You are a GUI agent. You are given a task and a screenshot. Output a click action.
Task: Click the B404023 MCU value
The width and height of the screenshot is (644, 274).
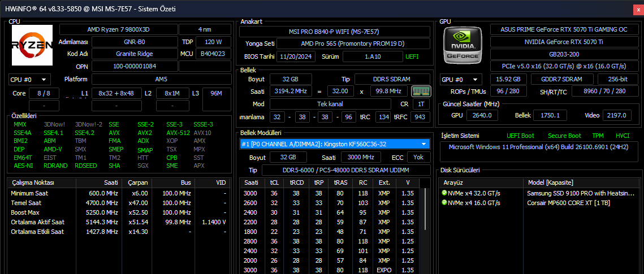point(213,54)
